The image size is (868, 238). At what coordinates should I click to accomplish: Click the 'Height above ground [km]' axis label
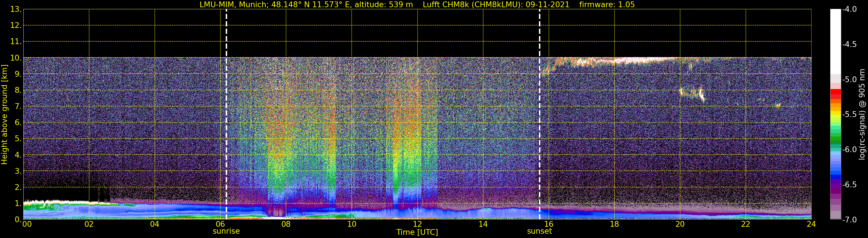(x=4, y=114)
